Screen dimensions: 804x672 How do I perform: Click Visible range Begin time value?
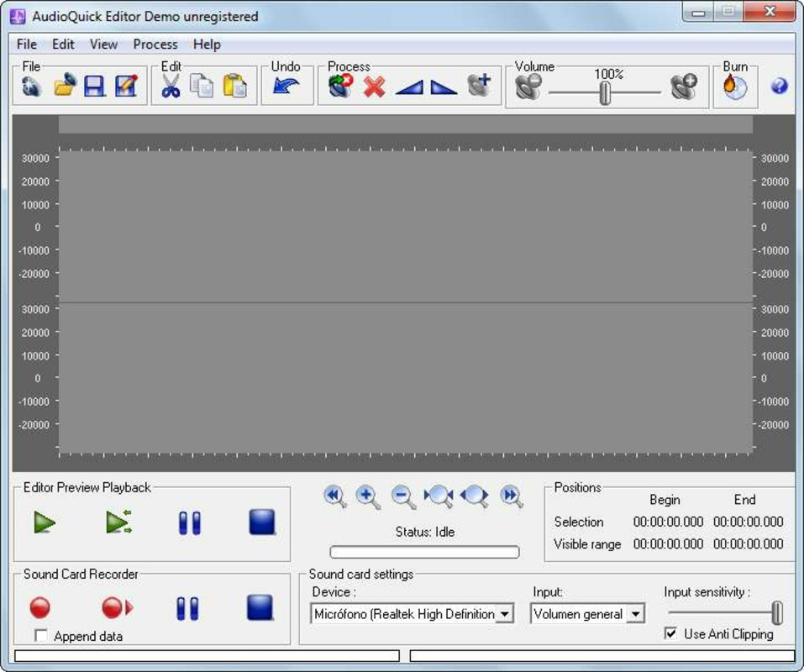pyautogui.click(x=668, y=543)
